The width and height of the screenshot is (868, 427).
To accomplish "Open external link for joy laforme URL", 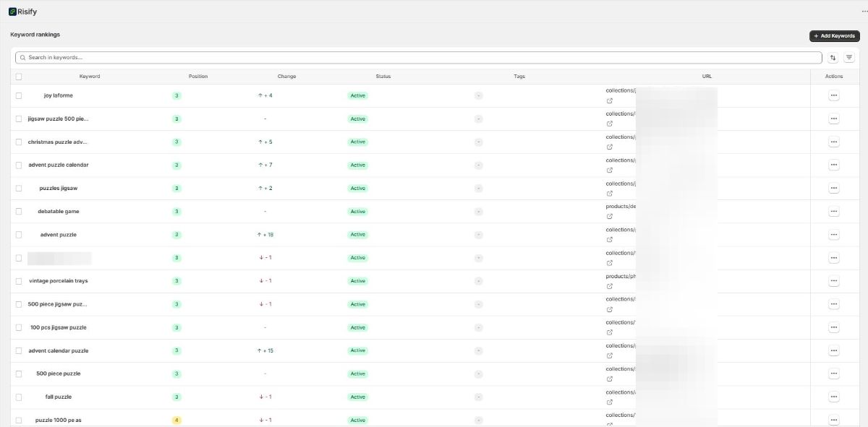I will point(610,101).
